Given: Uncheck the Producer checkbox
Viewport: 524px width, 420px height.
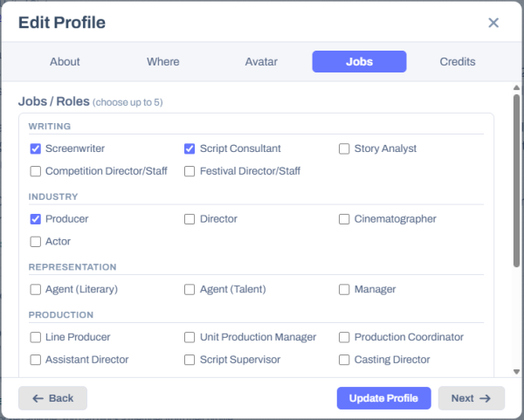Looking at the screenshot, I should pos(36,219).
